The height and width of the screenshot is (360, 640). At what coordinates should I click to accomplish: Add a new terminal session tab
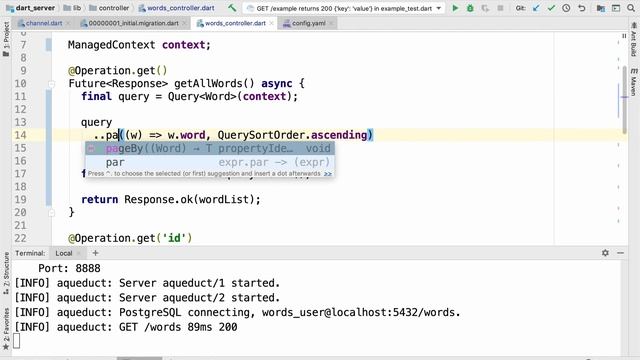pos(96,253)
